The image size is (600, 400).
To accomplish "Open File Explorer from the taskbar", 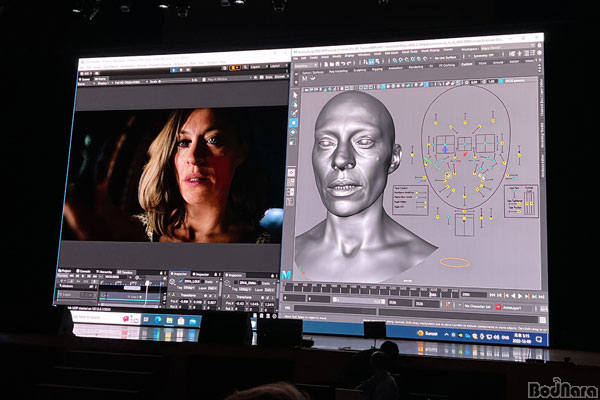I will pyautogui.click(x=170, y=320).
